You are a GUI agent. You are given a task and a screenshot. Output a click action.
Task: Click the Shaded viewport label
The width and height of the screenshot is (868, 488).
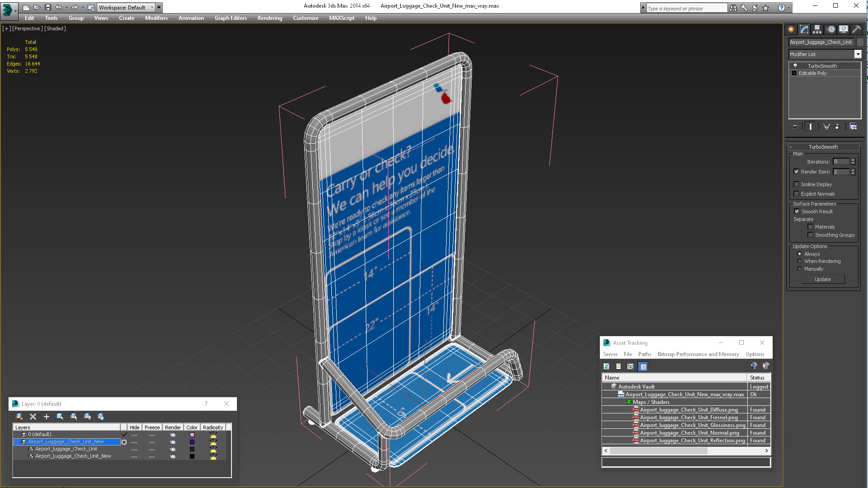(55, 28)
